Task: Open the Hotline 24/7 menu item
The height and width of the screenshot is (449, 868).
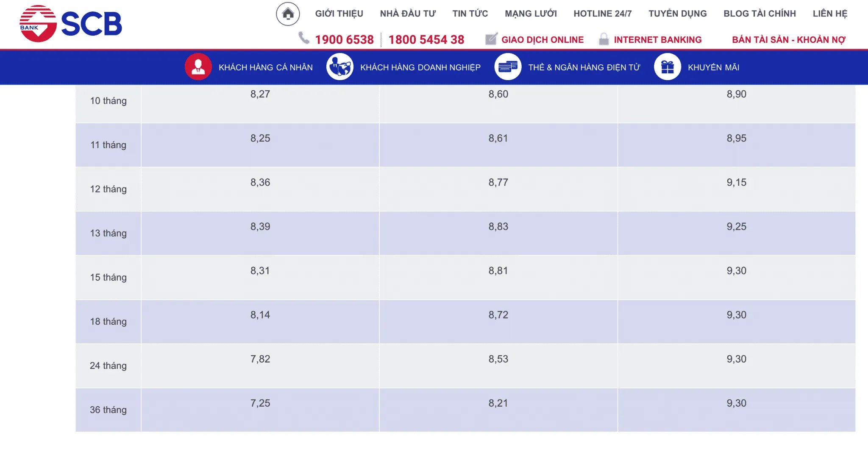Action: 603,14
